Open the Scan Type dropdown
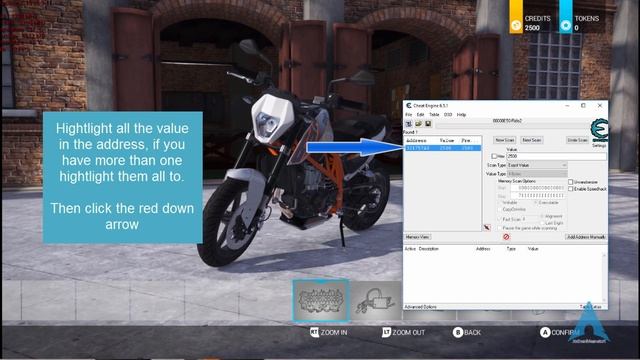The image size is (640, 360). (537, 165)
